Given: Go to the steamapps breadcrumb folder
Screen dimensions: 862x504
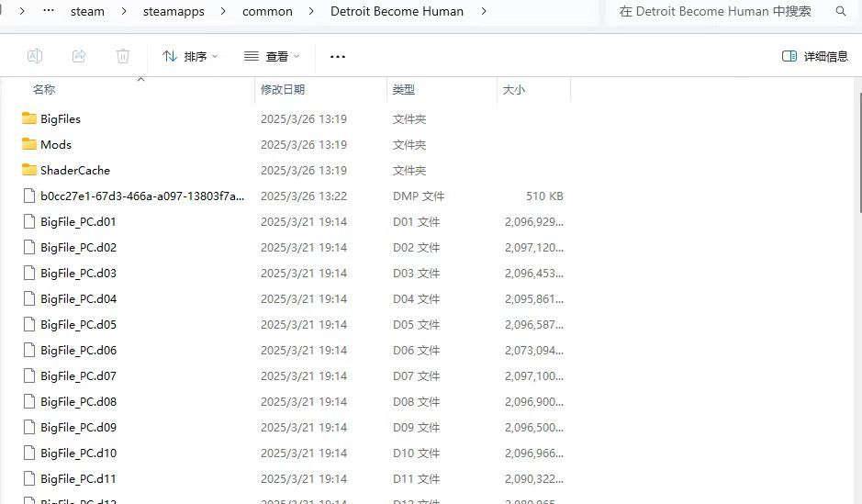Looking at the screenshot, I should coord(174,12).
